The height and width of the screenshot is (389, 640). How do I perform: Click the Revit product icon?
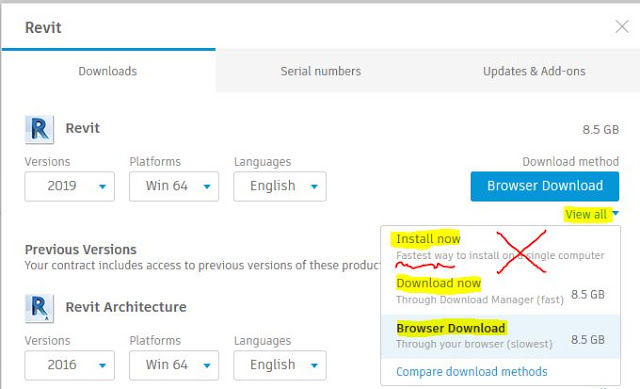39,129
